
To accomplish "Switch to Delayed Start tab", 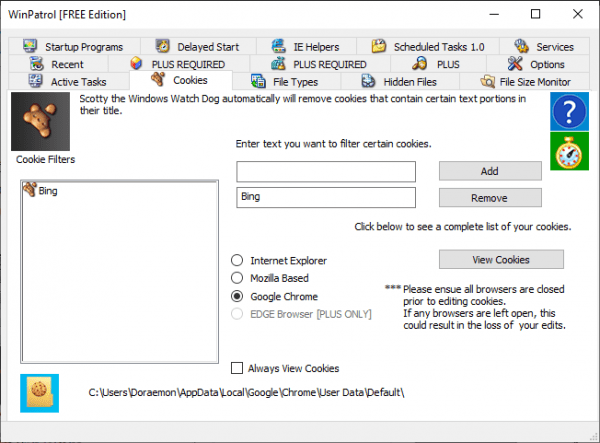I will pyautogui.click(x=199, y=47).
